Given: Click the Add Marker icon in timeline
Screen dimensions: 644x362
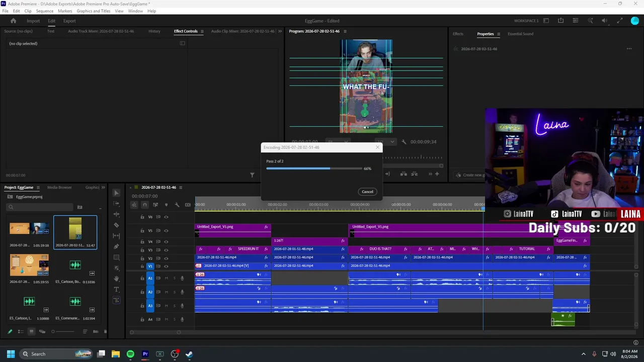Looking at the screenshot, I should point(166,205).
